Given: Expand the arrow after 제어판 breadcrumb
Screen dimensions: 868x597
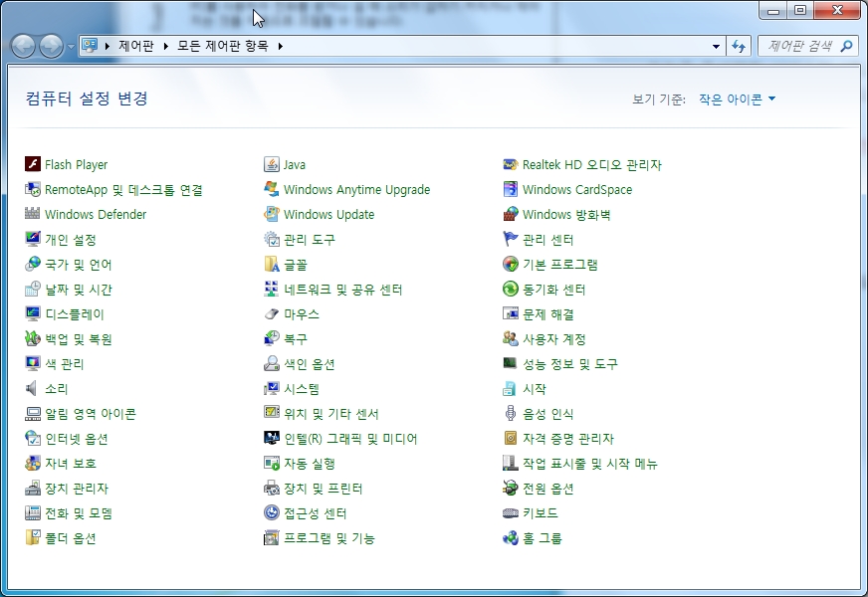Looking at the screenshot, I should pos(165,46).
